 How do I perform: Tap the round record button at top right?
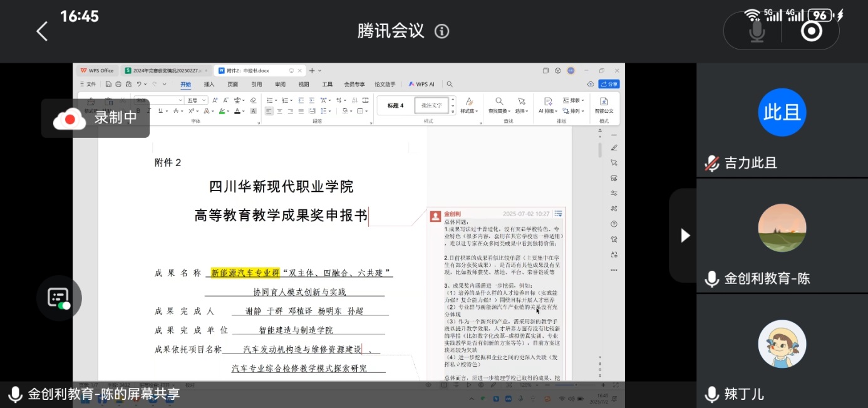[x=812, y=31]
